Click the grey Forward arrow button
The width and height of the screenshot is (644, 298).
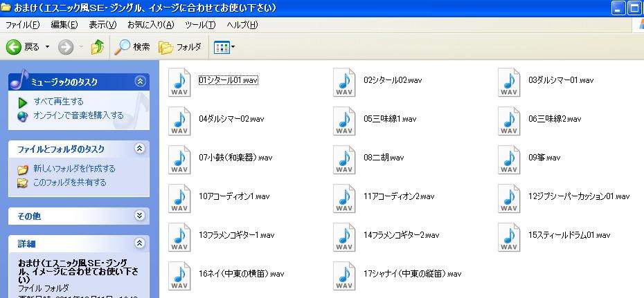coord(66,47)
